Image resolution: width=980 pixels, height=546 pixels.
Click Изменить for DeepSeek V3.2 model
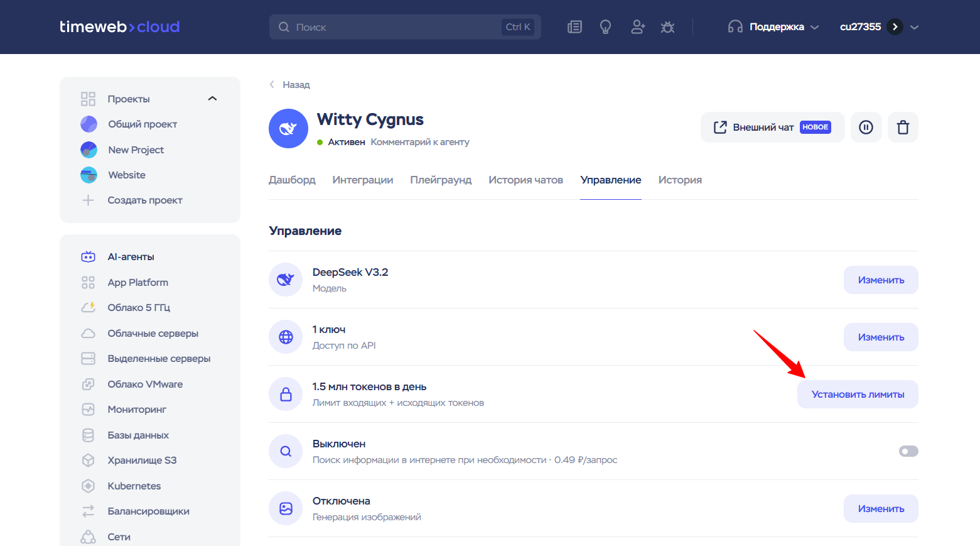881,280
